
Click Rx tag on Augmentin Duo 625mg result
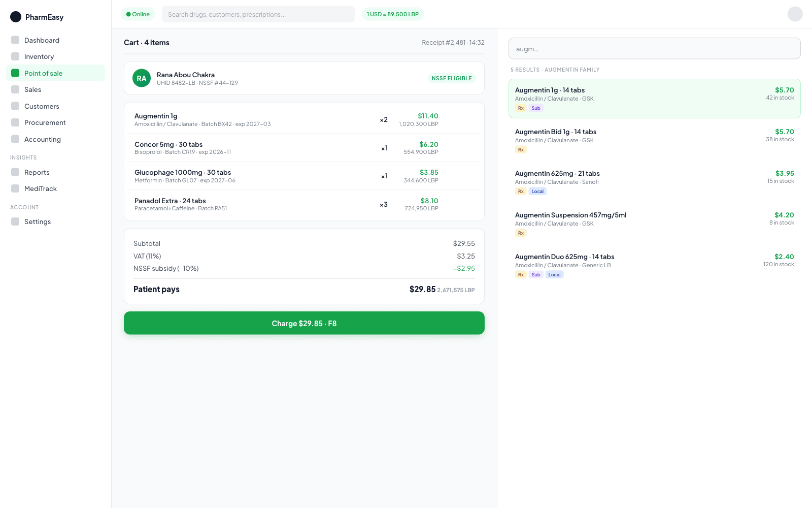pyautogui.click(x=521, y=275)
